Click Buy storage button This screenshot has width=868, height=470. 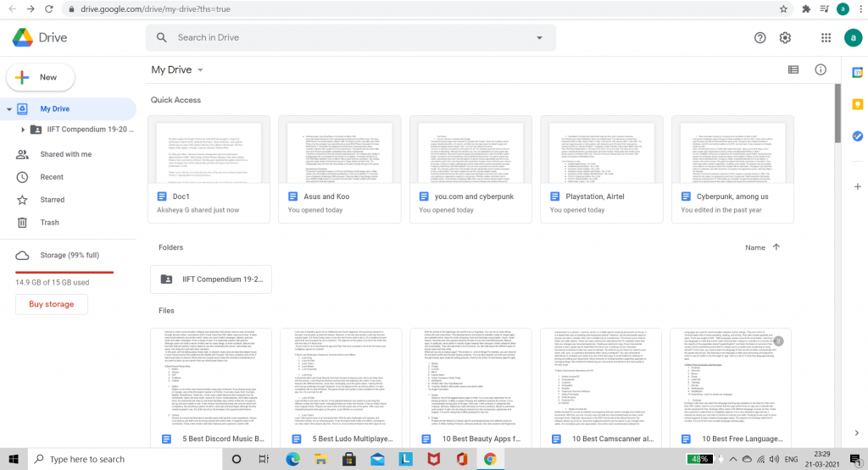(x=52, y=304)
